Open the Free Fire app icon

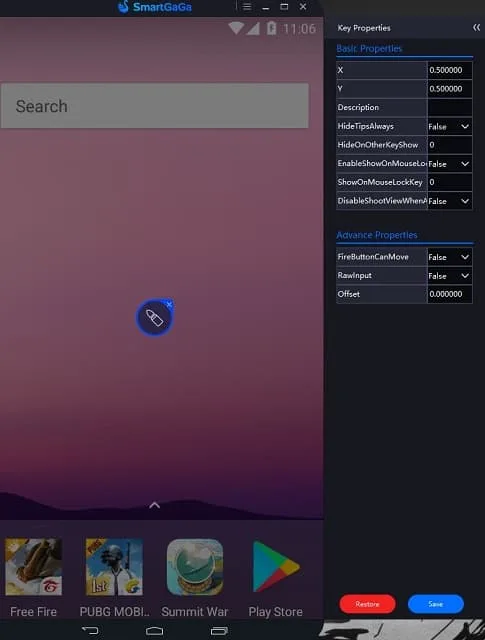[33, 567]
